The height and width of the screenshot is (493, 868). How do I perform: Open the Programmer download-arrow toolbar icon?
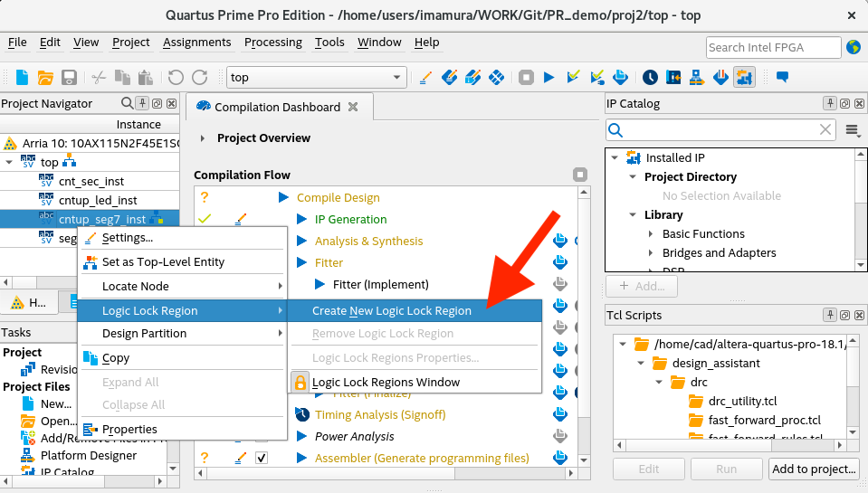[x=720, y=77]
